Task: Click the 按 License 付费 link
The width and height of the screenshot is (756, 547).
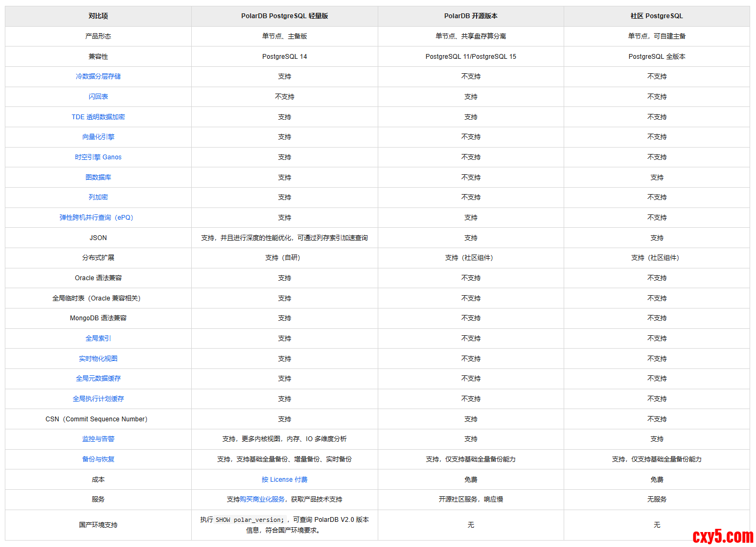Action: tap(285, 480)
